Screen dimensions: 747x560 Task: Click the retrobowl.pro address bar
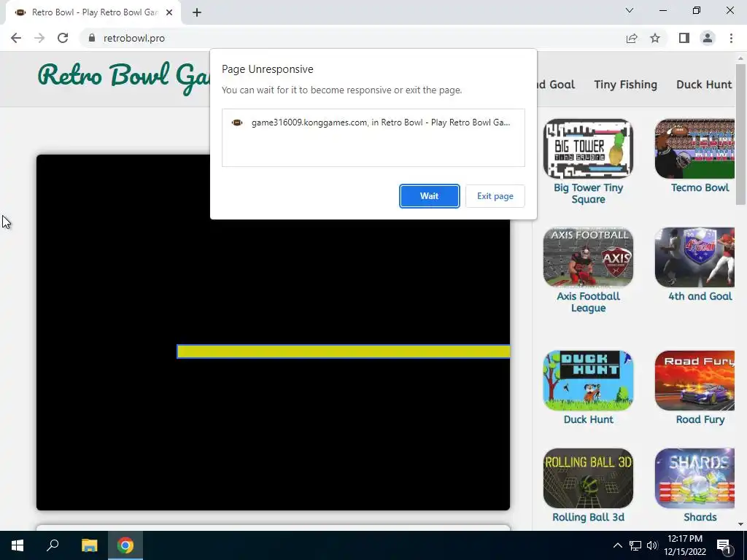134,38
